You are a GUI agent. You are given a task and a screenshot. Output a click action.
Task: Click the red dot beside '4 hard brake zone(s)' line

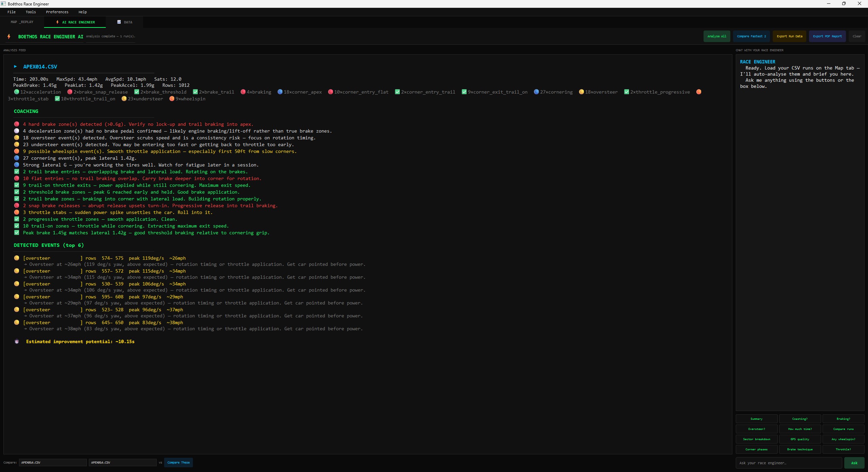(17, 124)
